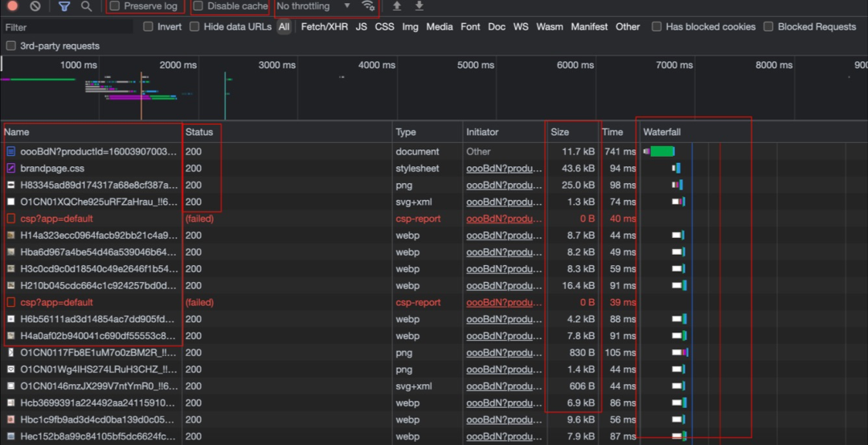Tick the Hide data URLs checkbox
The width and height of the screenshot is (868, 445).
coord(194,27)
